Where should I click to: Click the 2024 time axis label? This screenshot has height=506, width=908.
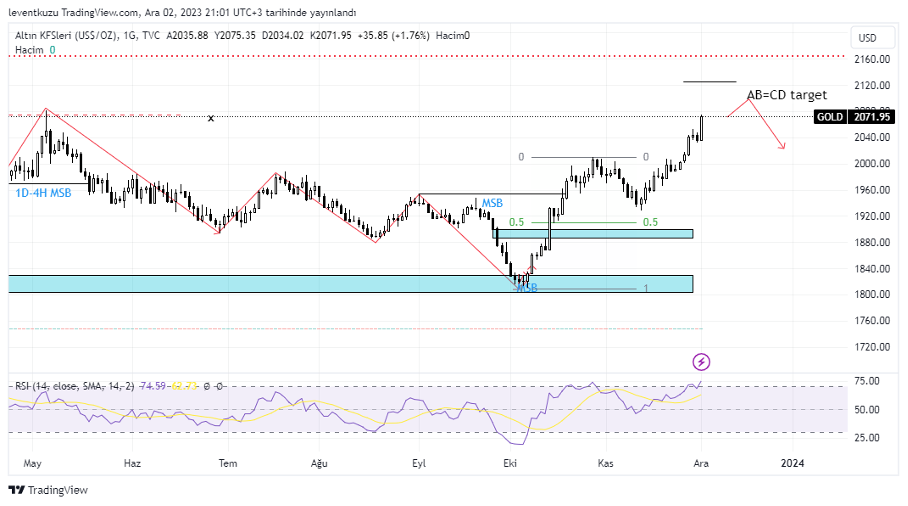click(792, 463)
